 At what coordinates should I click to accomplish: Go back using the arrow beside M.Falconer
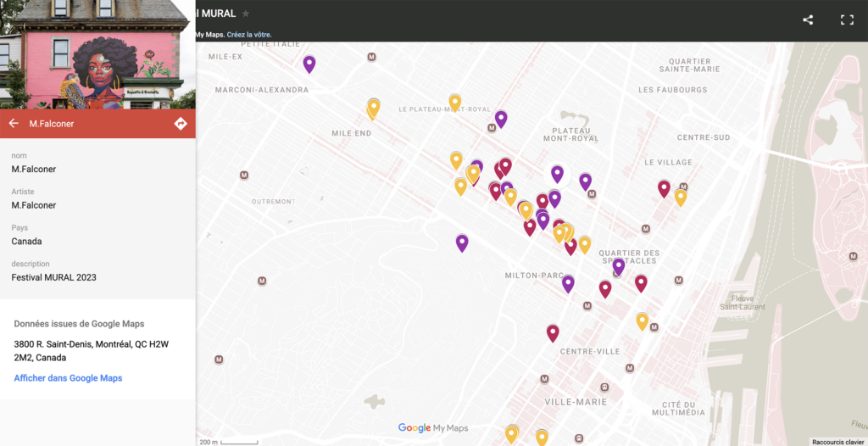(x=14, y=124)
